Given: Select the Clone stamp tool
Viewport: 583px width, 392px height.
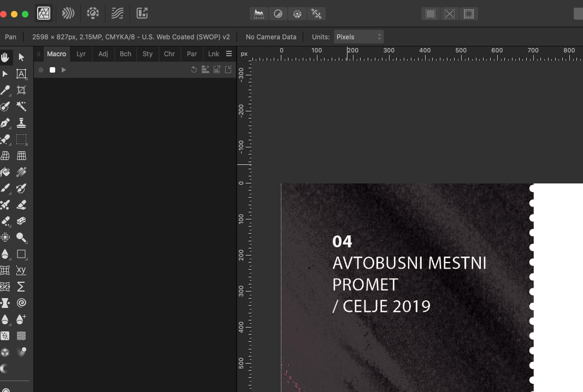Looking at the screenshot, I should [x=21, y=123].
